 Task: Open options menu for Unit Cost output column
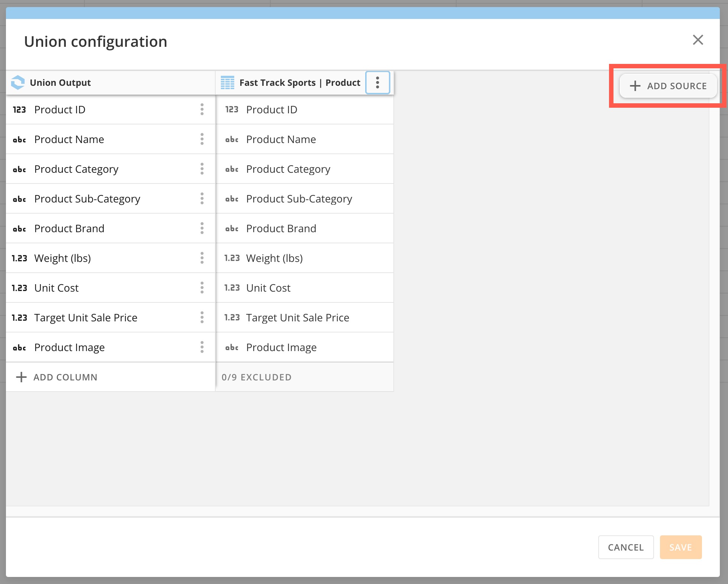tap(202, 288)
